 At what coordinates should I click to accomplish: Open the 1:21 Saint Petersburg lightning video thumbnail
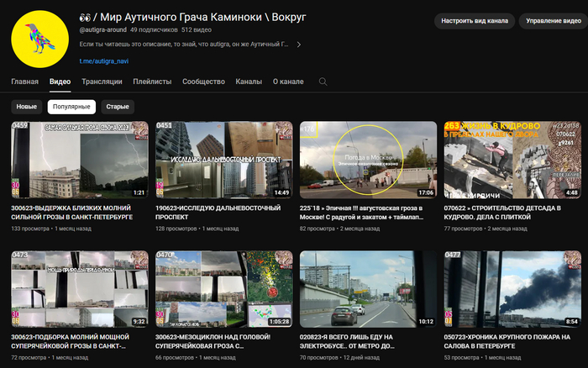coord(80,160)
